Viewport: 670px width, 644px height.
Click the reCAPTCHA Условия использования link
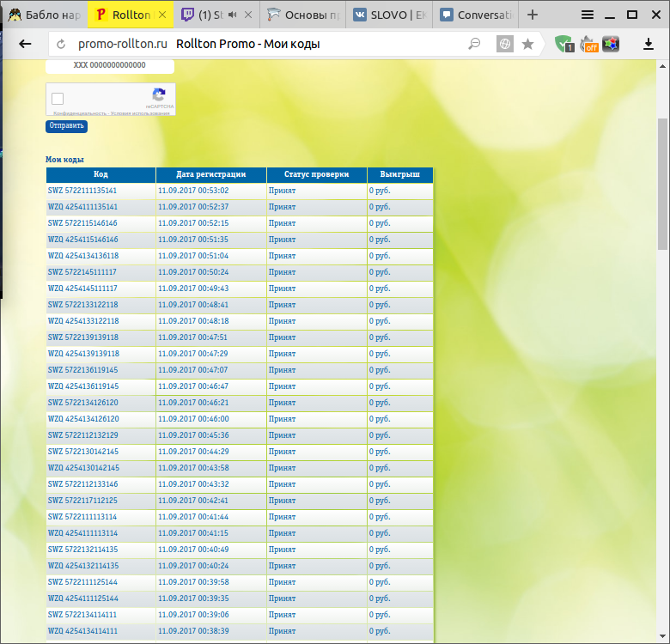[x=140, y=113]
